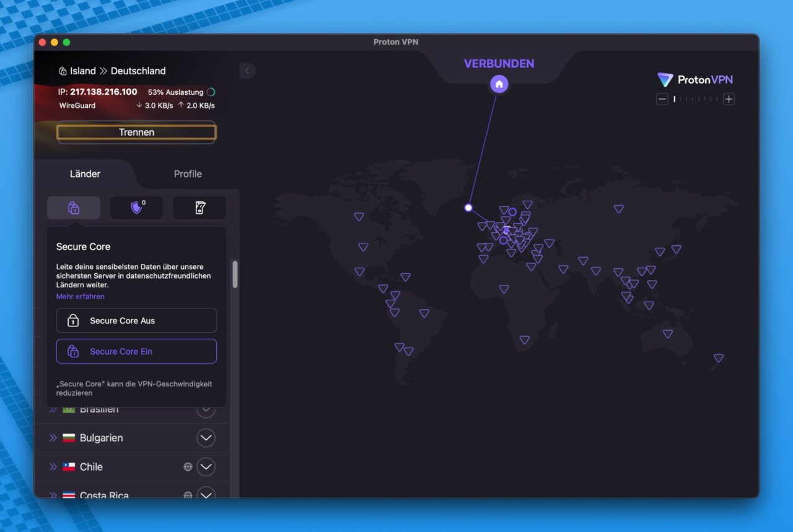Open the Mehr erfahren link
The height and width of the screenshot is (532, 793).
click(81, 297)
